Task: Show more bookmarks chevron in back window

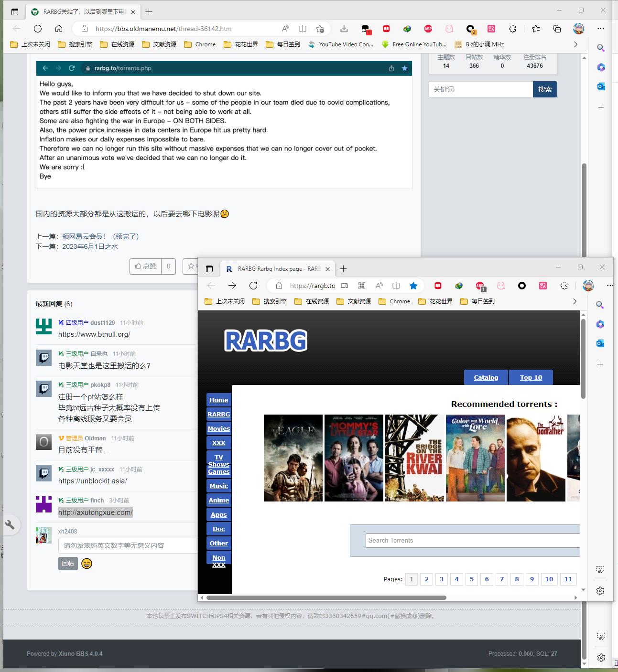Action: 575,44
